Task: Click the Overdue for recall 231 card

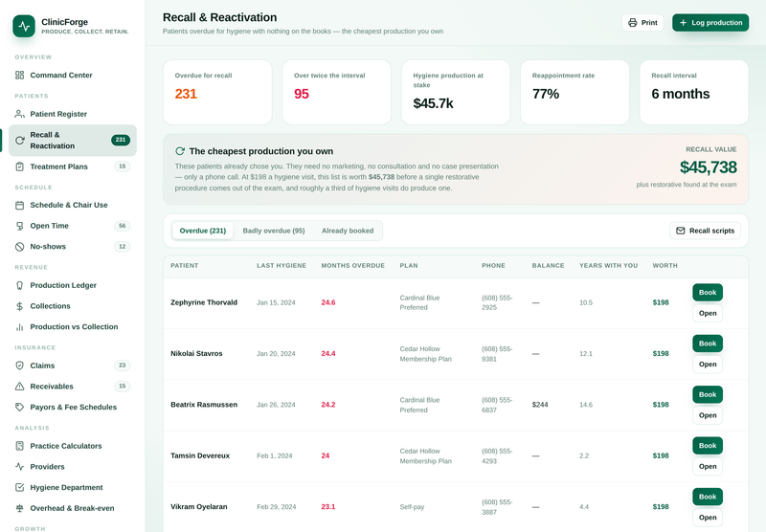Action: [217, 92]
